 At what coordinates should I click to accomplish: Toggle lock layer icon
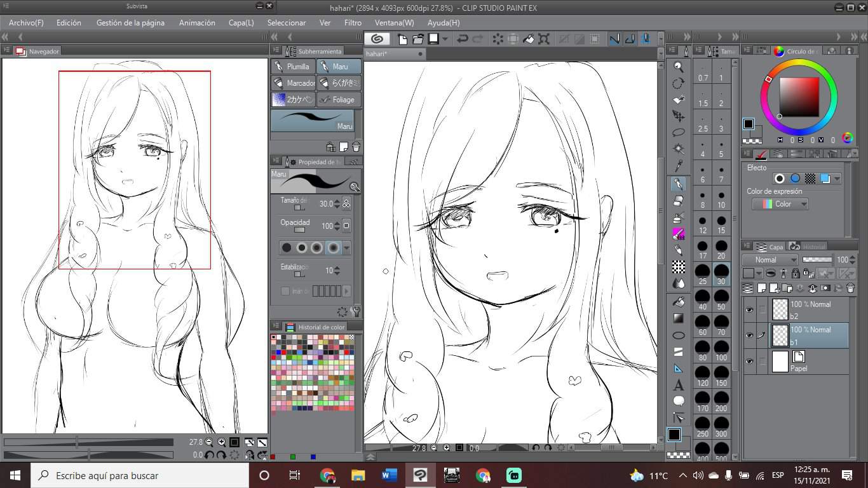[795, 274]
